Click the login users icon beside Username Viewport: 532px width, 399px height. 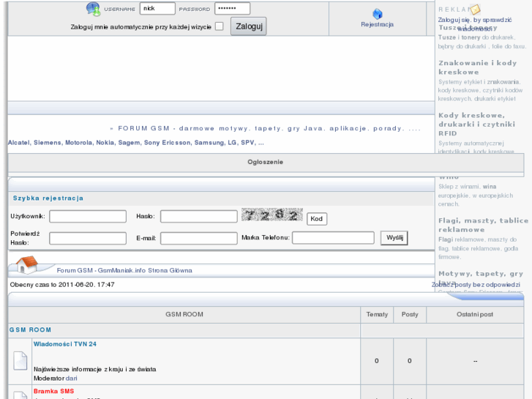tap(93, 9)
